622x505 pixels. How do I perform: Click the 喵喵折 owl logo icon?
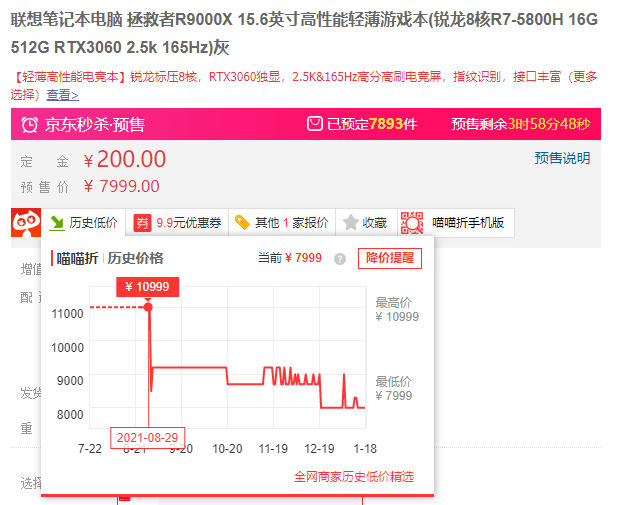click(26, 223)
